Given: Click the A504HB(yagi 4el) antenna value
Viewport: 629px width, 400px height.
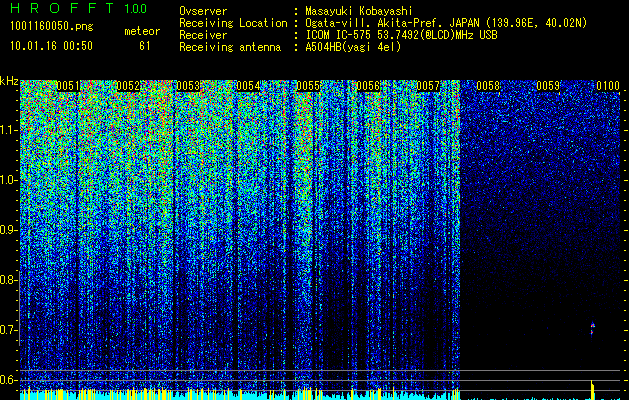Looking at the screenshot, I should tap(353, 47).
